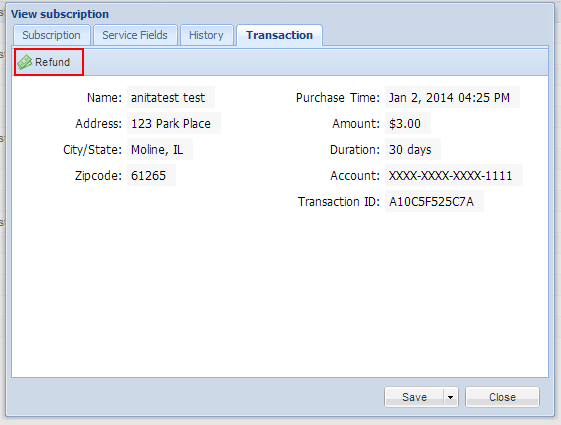Click the Account field ending in 1111
The height and width of the screenshot is (425, 561).
[454, 175]
